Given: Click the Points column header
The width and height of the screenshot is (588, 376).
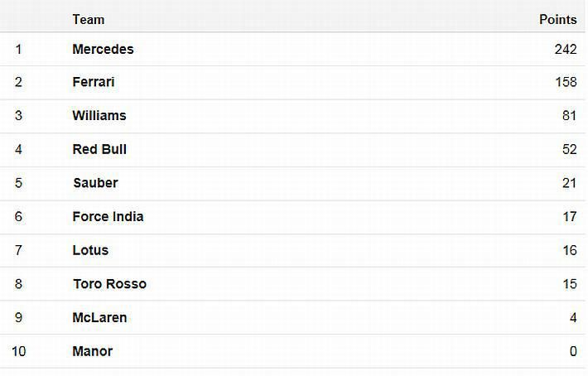Looking at the screenshot, I should (x=557, y=19).
